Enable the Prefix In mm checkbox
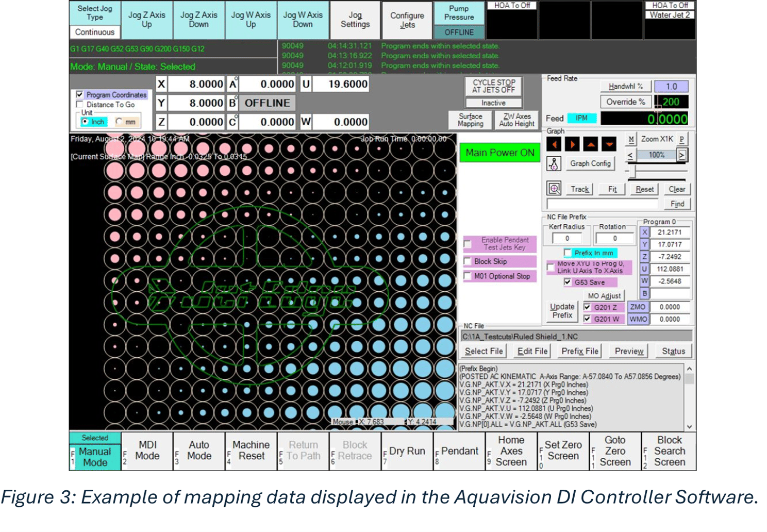Screen dimensions: 767x532 [568, 253]
